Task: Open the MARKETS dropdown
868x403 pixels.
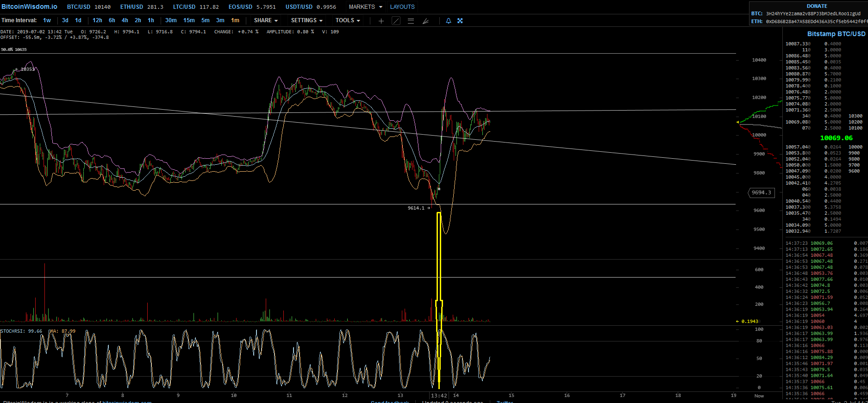Action: tap(366, 7)
